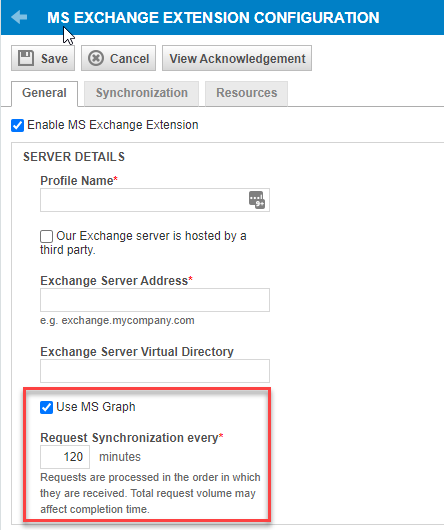Screen dimensions: 444x530
Task: Click the MS Exchange Extension Configuration title
Action: (213, 18)
